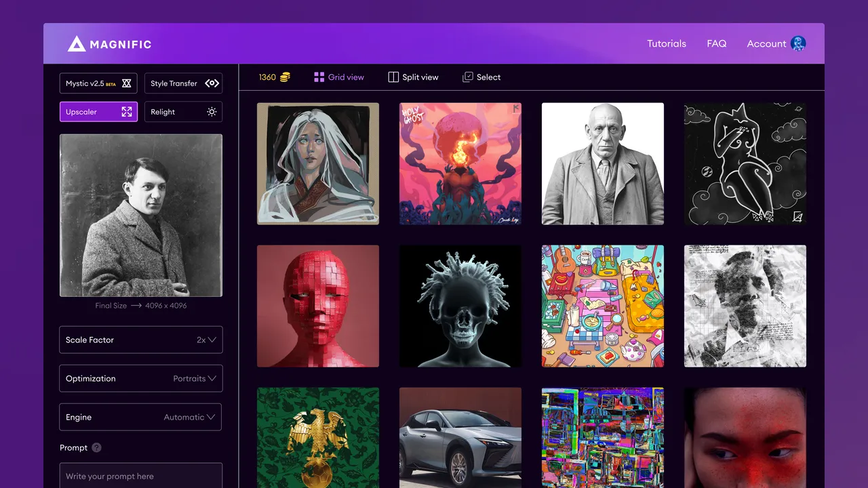Viewport: 868px width, 488px height.
Task: Open the golden eagle on green thumbnail
Action: point(318,438)
